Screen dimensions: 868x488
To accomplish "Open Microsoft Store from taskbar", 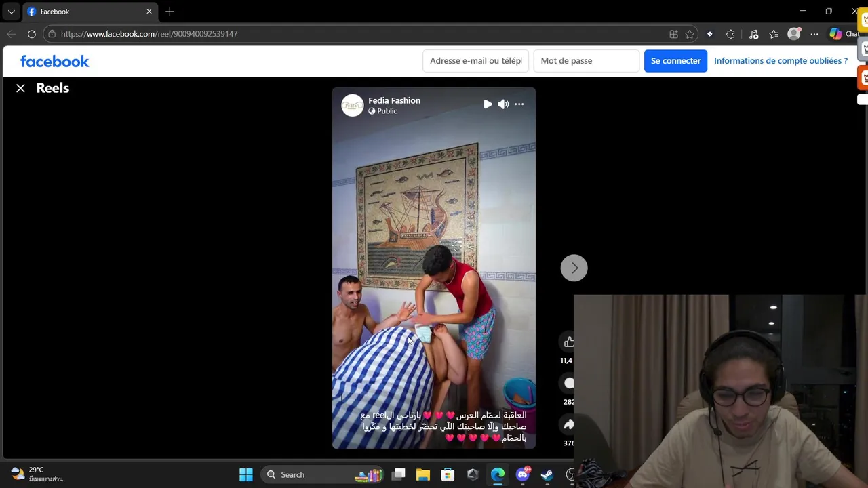I will [x=448, y=474].
